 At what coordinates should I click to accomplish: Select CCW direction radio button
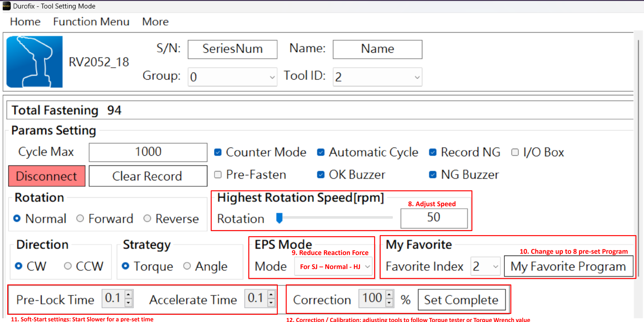[67, 266]
